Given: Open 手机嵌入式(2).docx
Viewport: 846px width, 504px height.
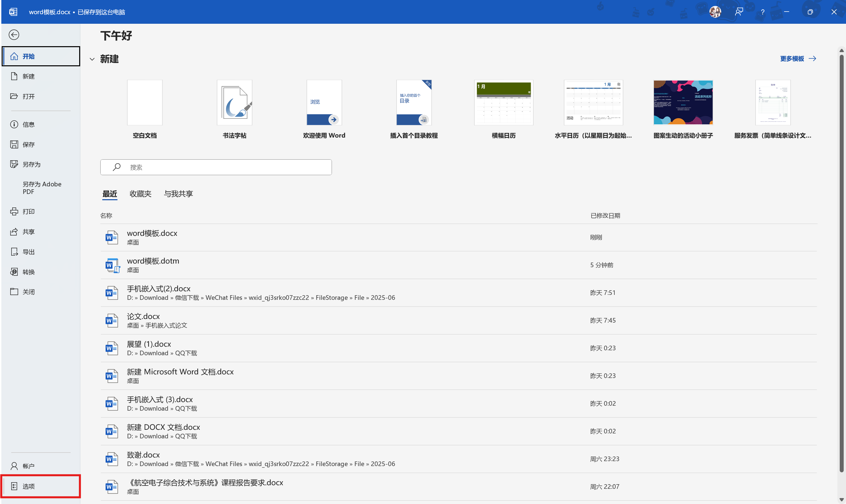Looking at the screenshot, I should [x=459, y=293].
